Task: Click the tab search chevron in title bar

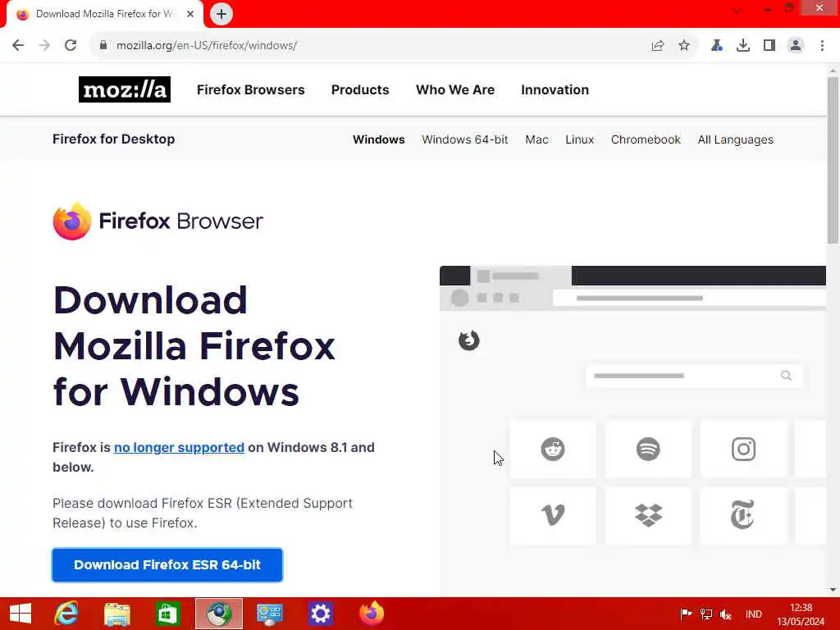Action: (737, 10)
